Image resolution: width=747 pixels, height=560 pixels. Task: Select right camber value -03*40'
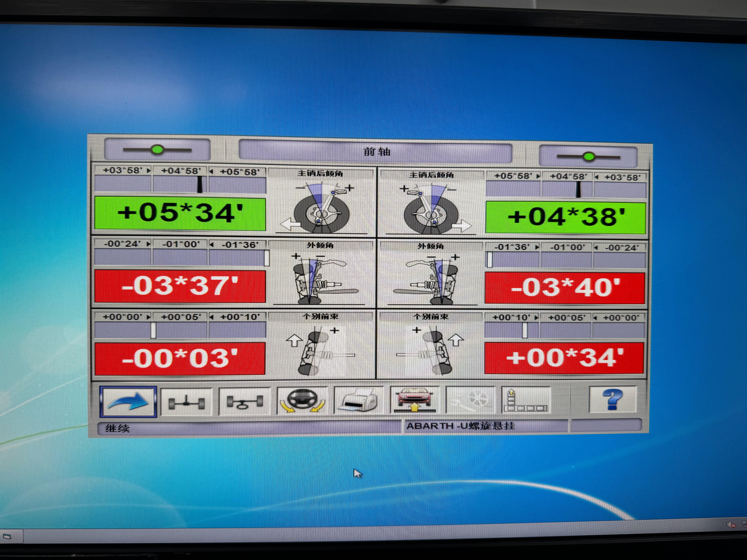[565, 288]
